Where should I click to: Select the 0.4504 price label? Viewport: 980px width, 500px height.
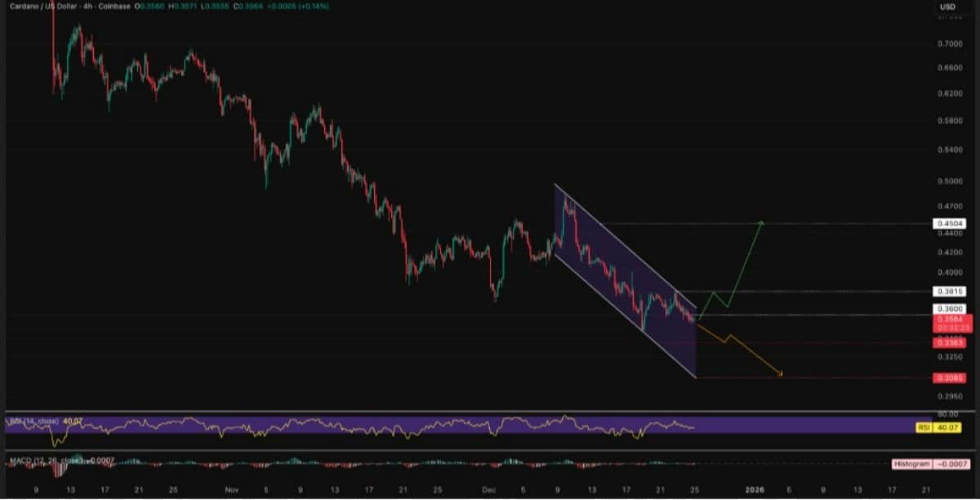[947, 223]
